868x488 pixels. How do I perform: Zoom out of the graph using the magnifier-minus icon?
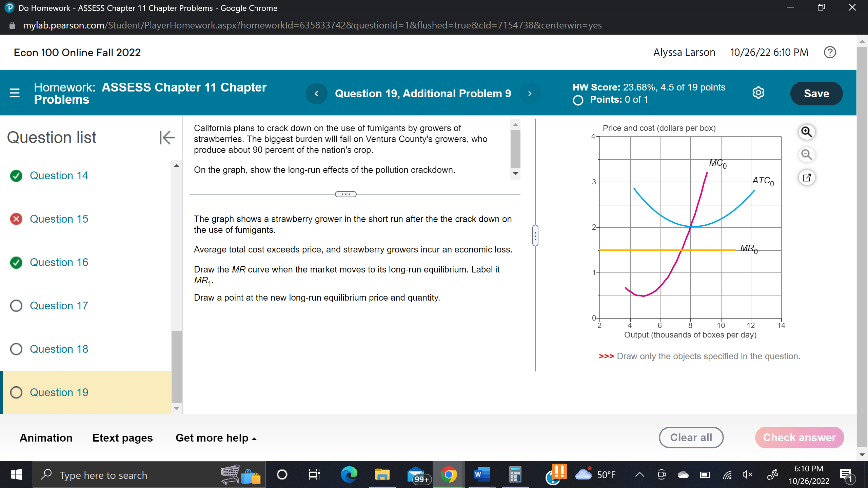(807, 155)
